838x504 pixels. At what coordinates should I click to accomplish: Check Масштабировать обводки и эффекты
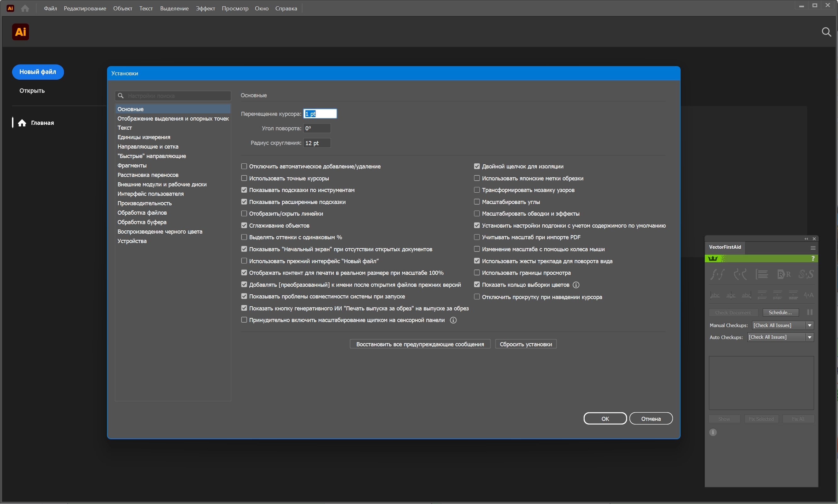click(477, 214)
